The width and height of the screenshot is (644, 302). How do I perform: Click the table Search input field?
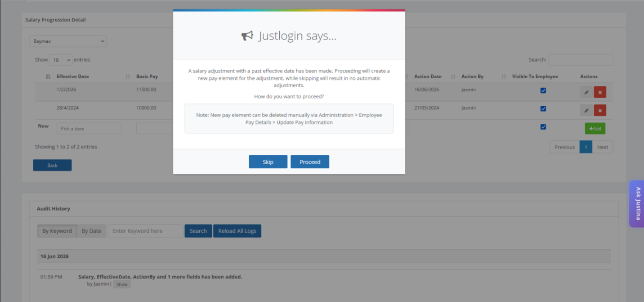[581, 60]
